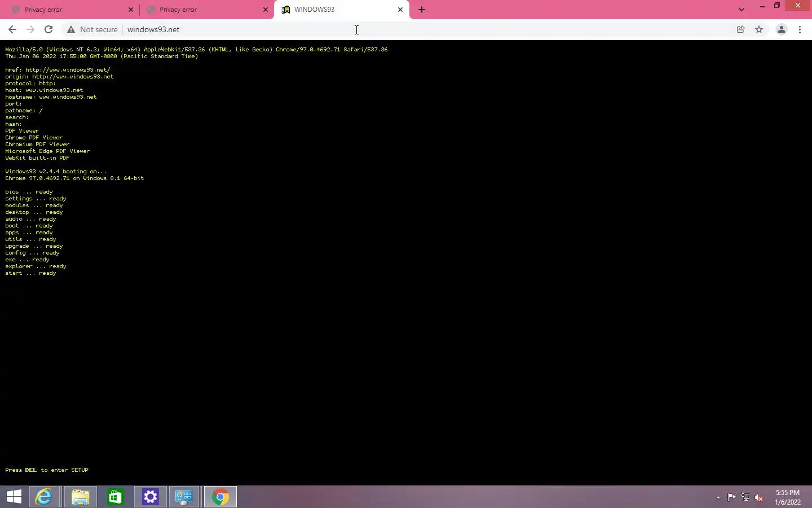The image size is (812, 508).
Task: Click the 'pathname: /' line
Action: (24, 111)
